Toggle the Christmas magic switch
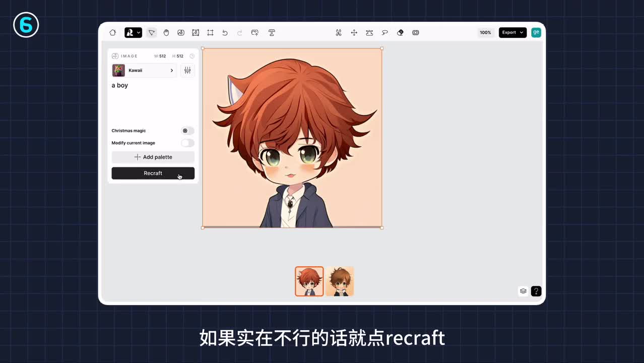 pos(187,131)
